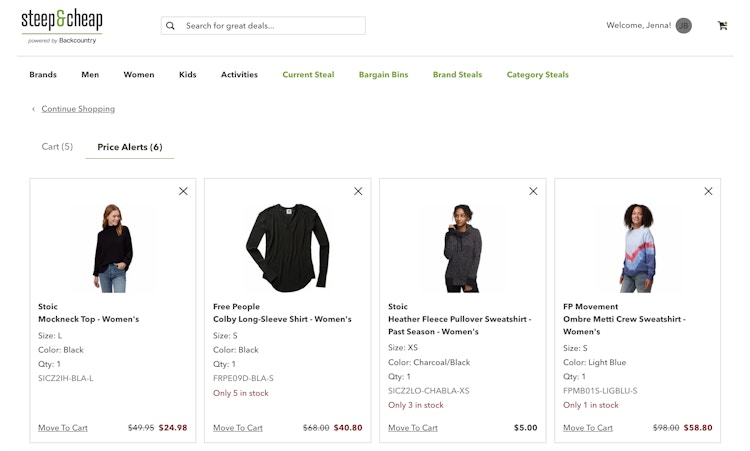
Task: Click the Size: L text
Action: coord(50,336)
